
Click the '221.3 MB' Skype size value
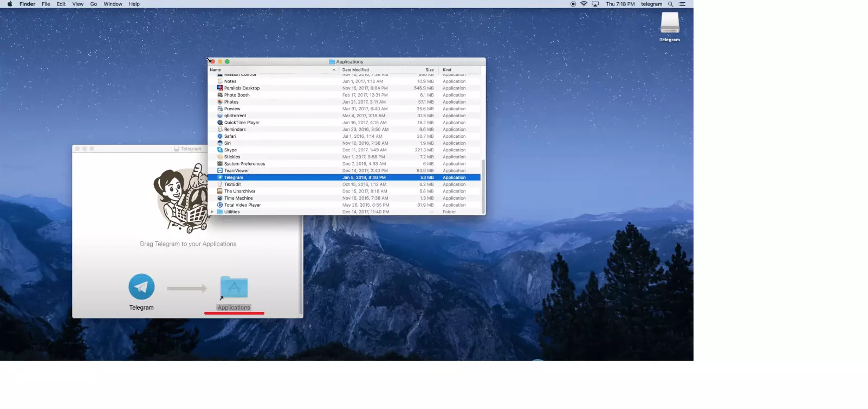(424, 150)
